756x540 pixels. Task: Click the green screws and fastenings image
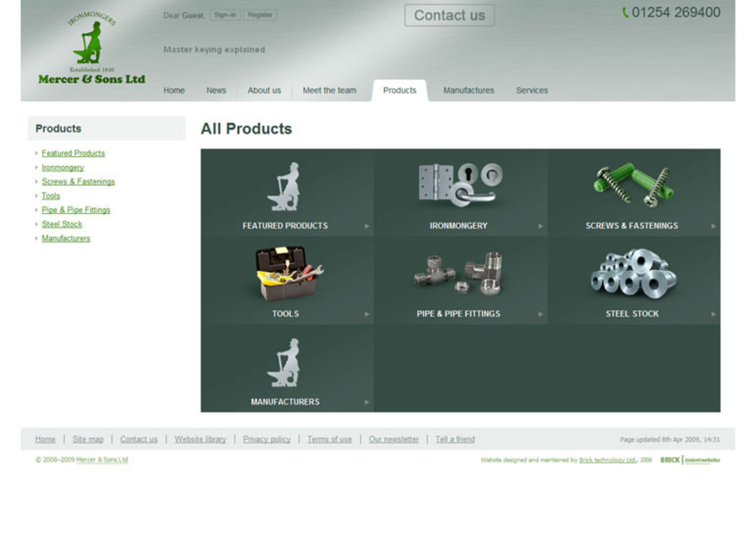click(x=632, y=185)
